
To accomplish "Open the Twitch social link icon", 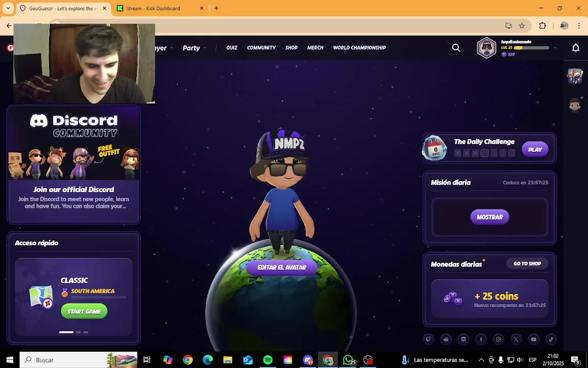I will point(428,339).
